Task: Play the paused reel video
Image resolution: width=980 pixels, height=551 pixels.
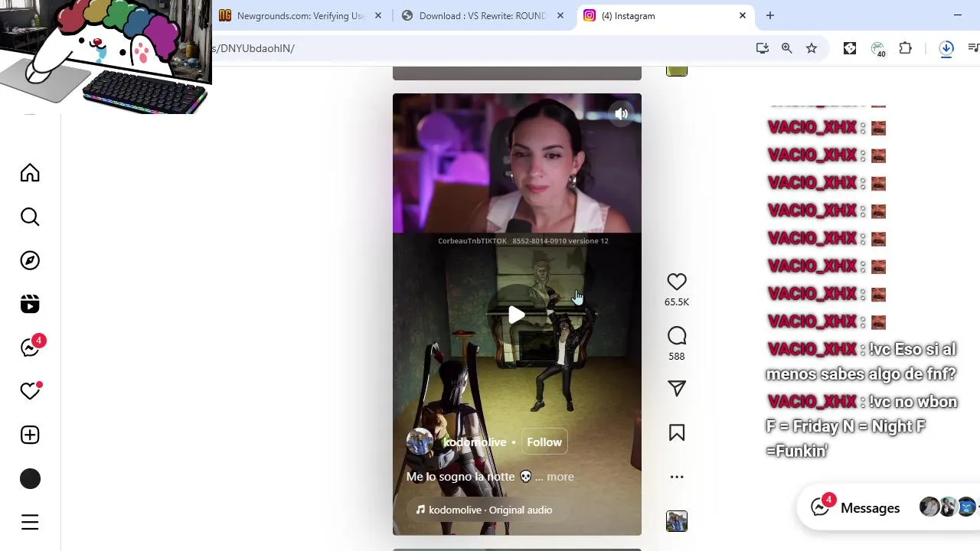Action: coord(517,315)
